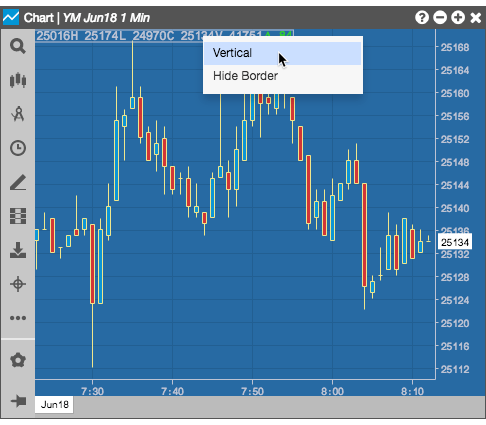Click the download data icon

18,250
